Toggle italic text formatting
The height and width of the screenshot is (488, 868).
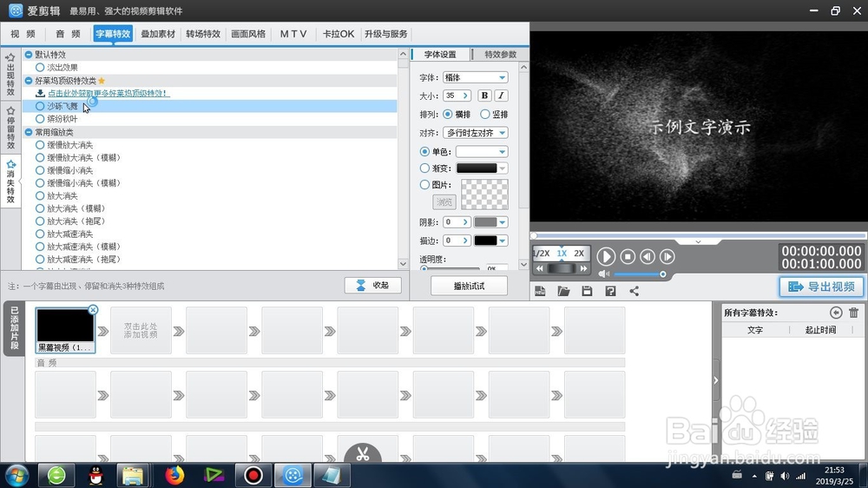tap(501, 96)
